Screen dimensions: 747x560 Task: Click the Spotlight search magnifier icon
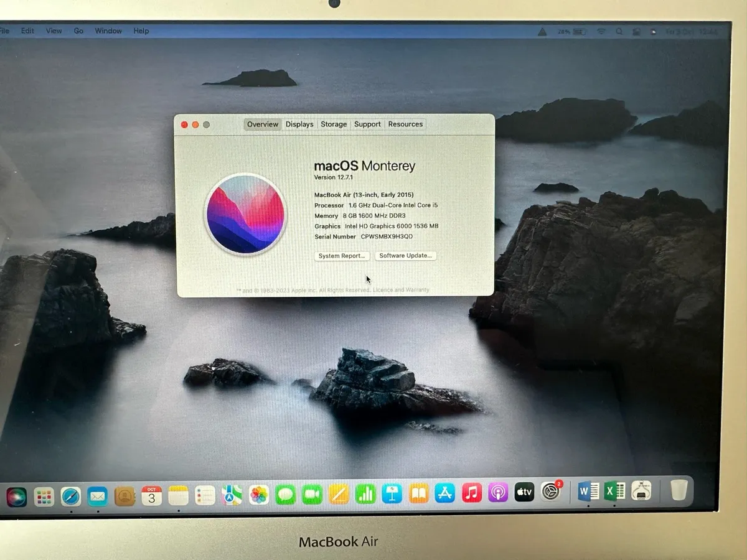pyautogui.click(x=619, y=31)
